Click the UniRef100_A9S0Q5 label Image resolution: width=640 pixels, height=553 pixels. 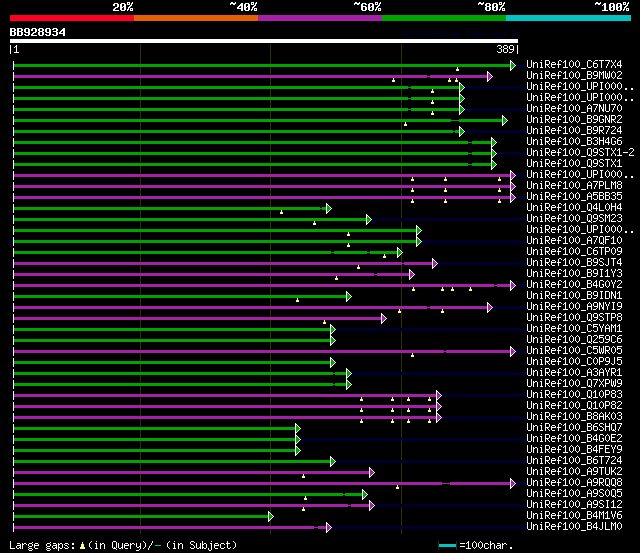(x=574, y=494)
